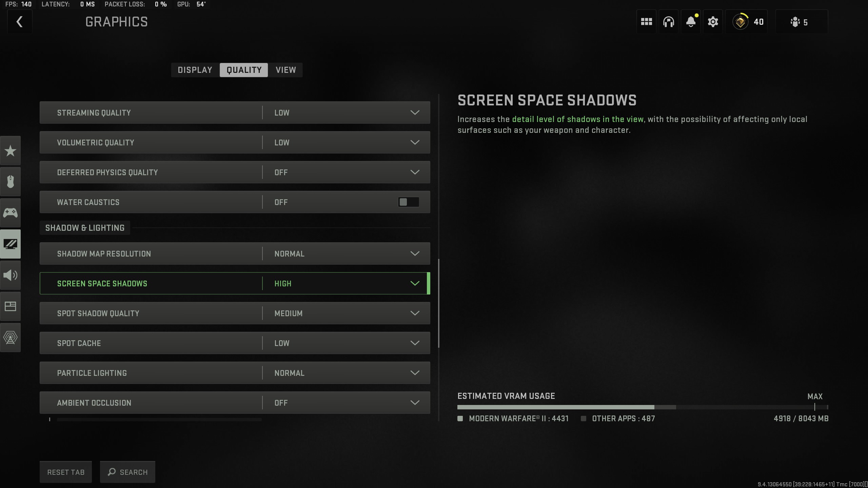Open the Ambient Occlusion dropdown

pyautogui.click(x=414, y=403)
